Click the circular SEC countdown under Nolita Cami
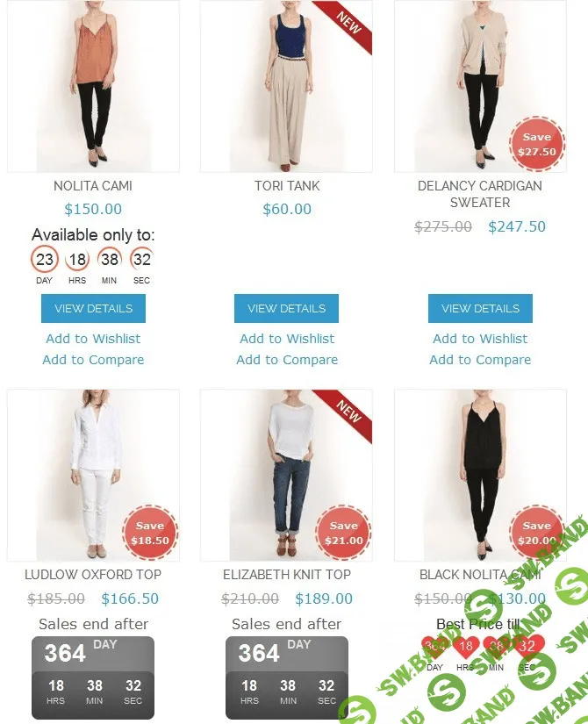The height and width of the screenshot is (724, 588). (x=141, y=259)
